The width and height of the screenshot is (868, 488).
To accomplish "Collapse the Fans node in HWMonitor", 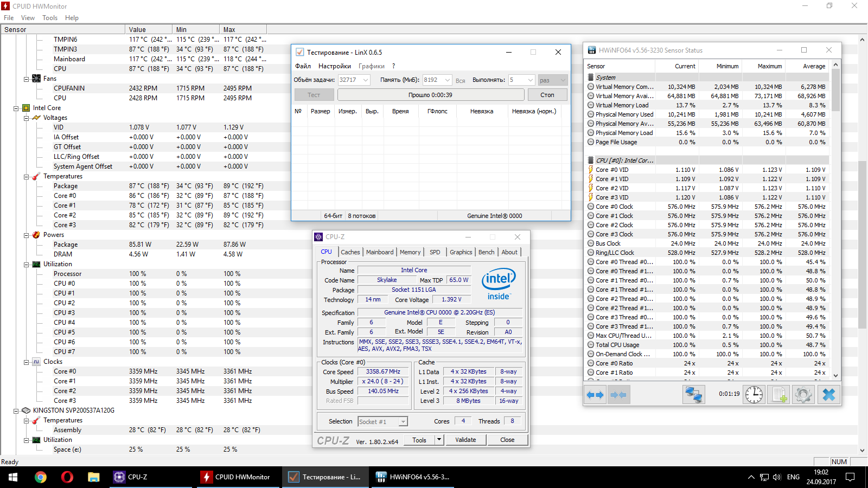I will pyautogui.click(x=26, y=79).
